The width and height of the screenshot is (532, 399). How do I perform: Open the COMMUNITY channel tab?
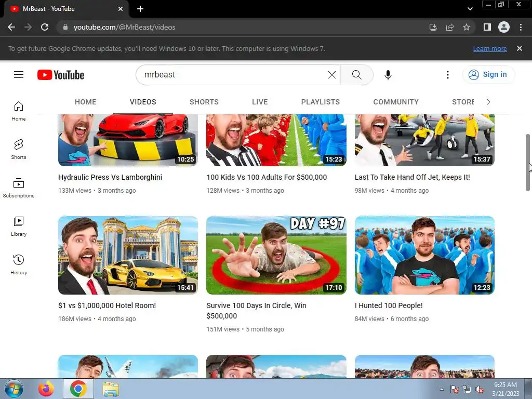[x=396, y=102]
